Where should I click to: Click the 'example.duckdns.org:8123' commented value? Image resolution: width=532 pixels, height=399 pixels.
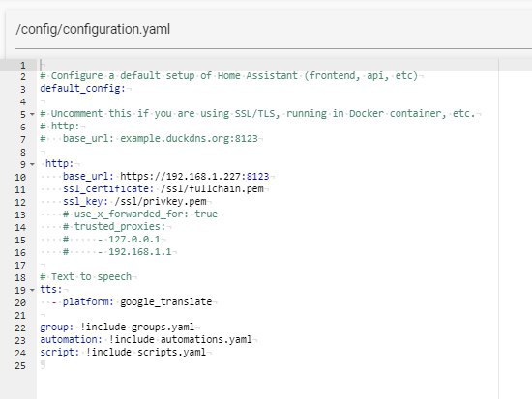tap(189, 139)
